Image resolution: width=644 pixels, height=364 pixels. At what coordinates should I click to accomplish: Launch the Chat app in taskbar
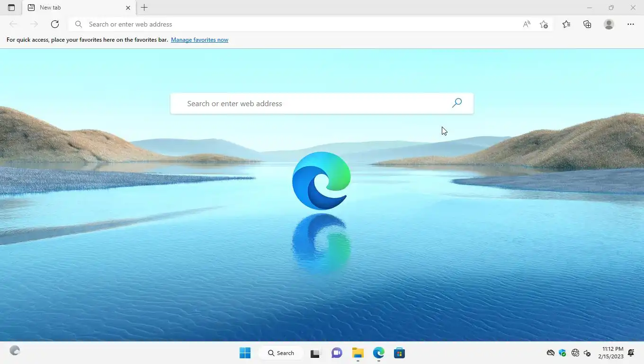click(x=337, y=353)
